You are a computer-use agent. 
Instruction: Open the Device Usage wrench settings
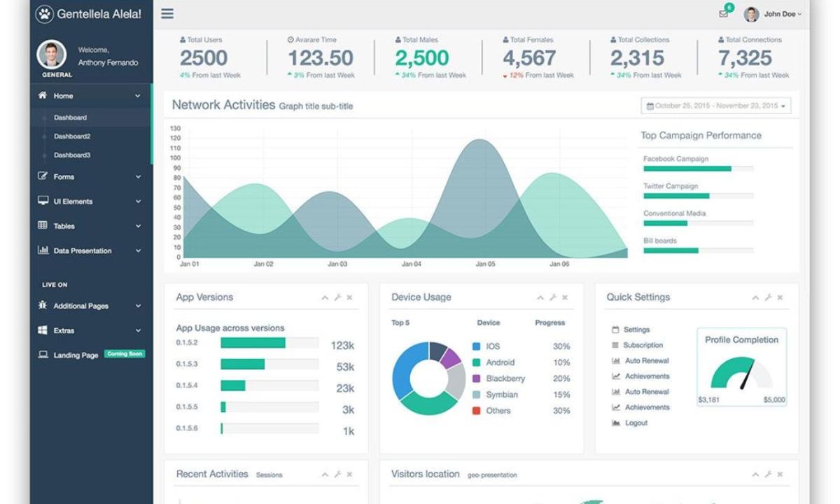(553, 297)
